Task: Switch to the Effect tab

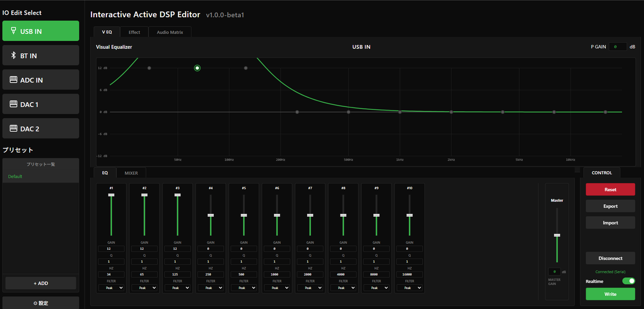Action: click(x=134, y=32)
